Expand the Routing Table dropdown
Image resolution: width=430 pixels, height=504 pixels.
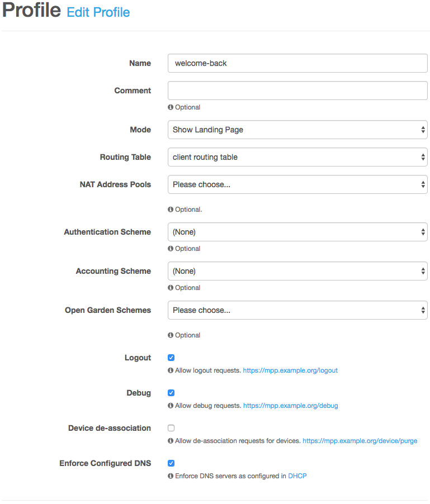(x=297, y=157)
